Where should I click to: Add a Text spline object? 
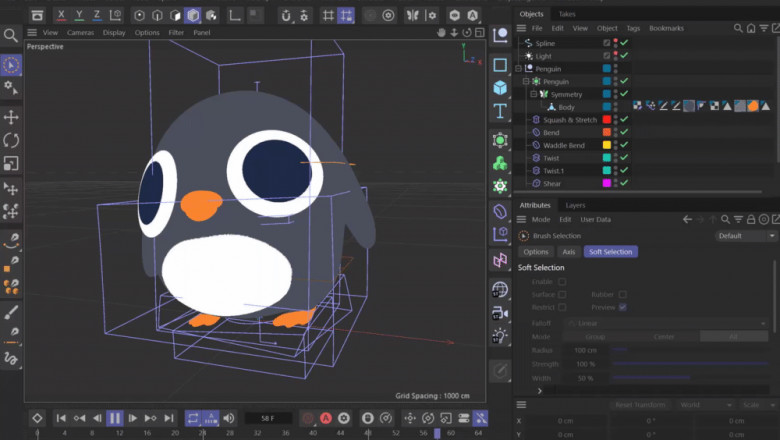[x=500, y=111]
